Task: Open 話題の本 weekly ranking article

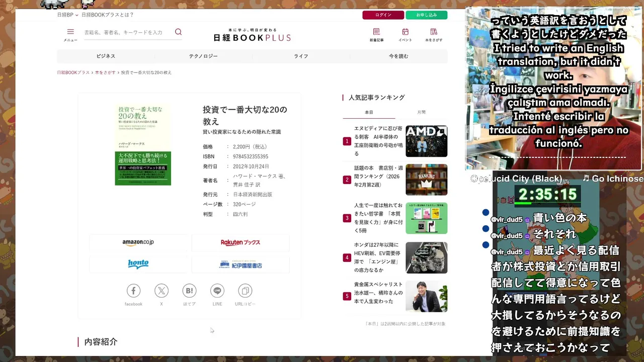Action: pos(378,176)
